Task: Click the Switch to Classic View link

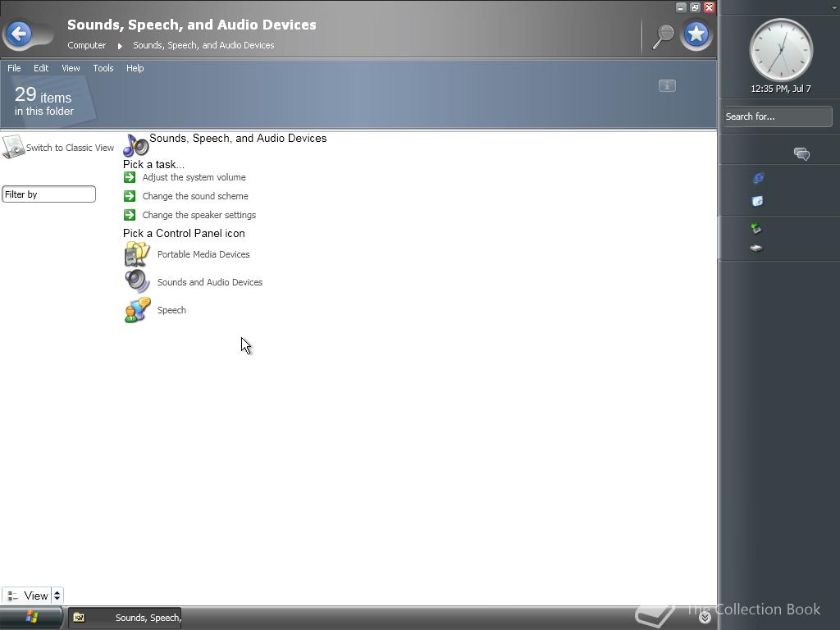Action: pos(71,148)
